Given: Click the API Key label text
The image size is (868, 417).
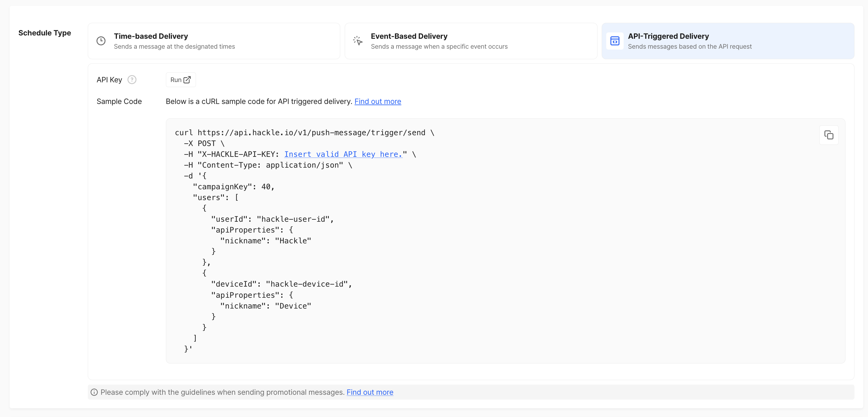Looking at the screenshot, I should tap(109, 80).
